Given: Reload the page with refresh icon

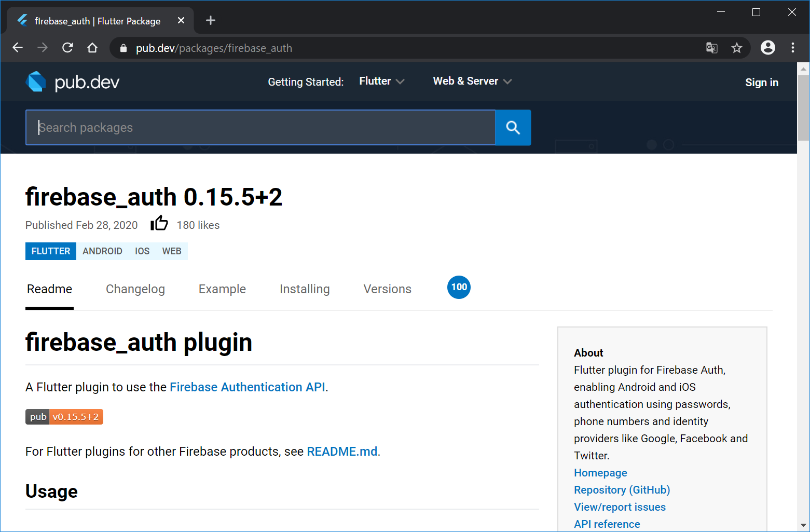Looking at the screenshot, I should click(x=67, y=48).
